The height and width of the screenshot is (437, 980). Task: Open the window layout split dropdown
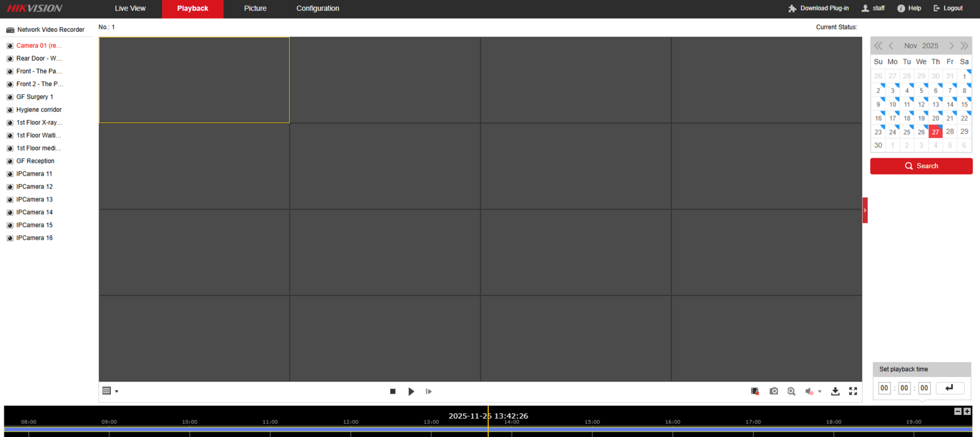coord(110,391)
